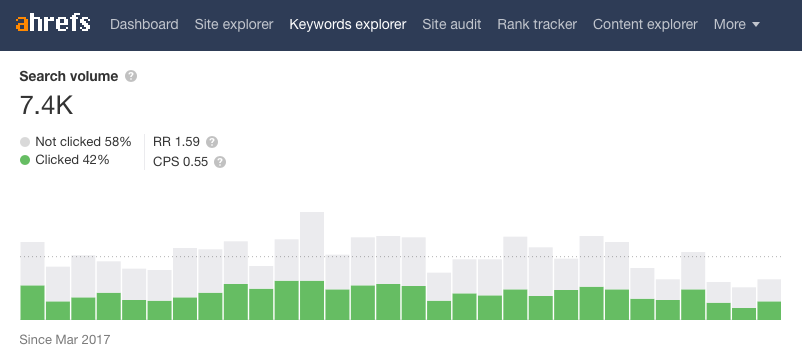
Task: Click the Since Mar 2017 caption
Action: click(x=64, y=340)
